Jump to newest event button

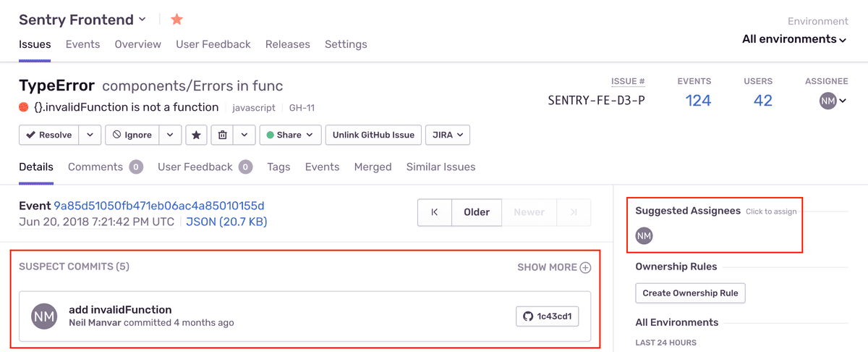(x=574, y=212)
